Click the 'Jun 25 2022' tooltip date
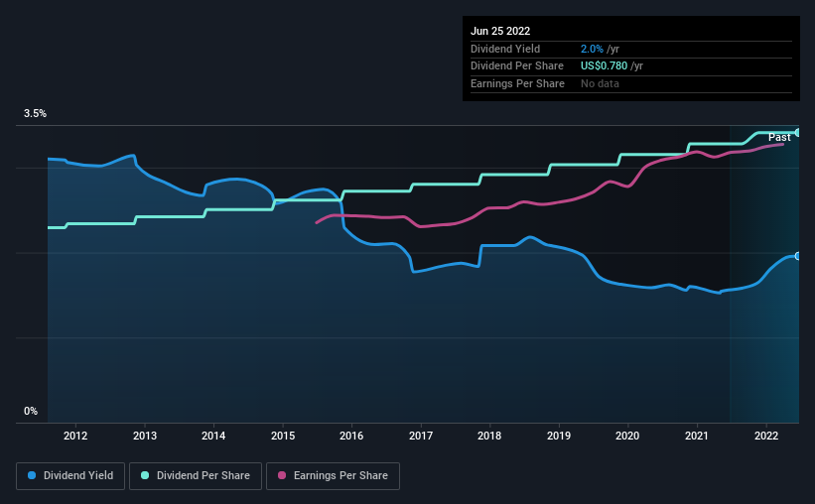Screen dimensions: 815x504 point(500,31)
